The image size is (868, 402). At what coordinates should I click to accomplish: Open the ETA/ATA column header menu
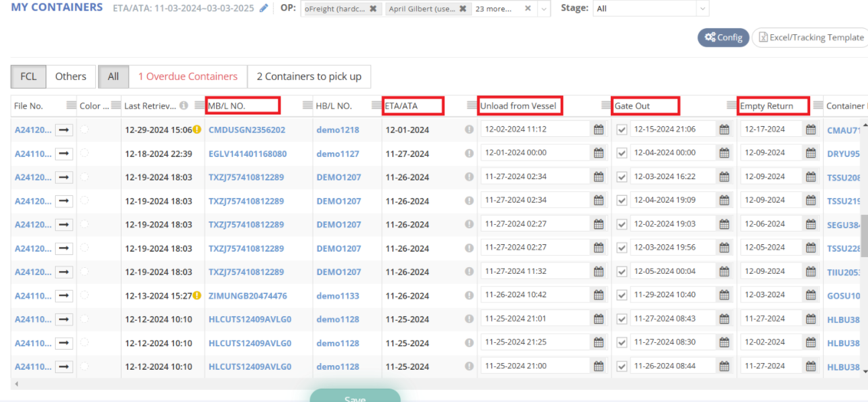(x=471, y=105)
